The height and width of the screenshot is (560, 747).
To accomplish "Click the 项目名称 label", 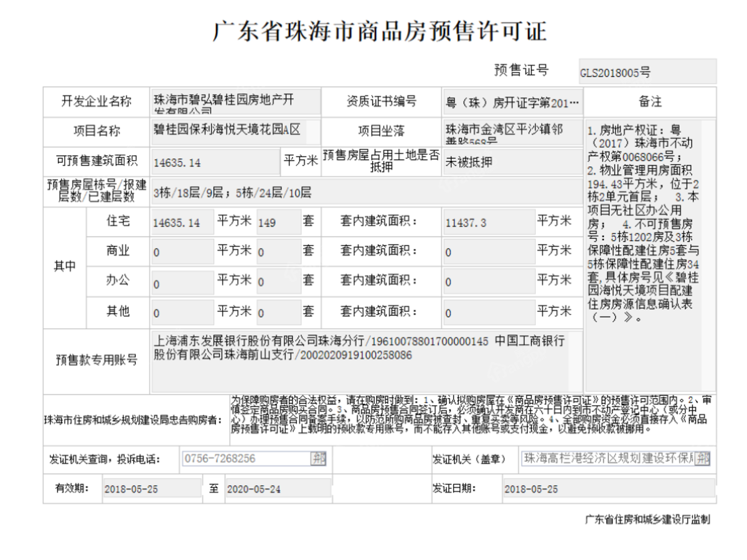I will pos(96,131).
